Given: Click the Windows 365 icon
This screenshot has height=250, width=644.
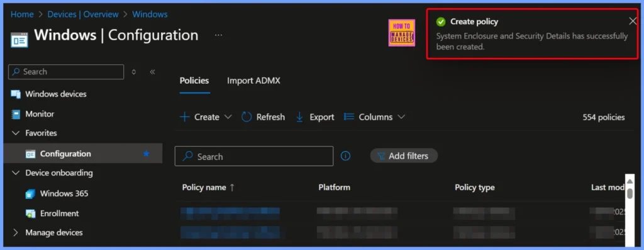Looking at the screenshot, I should [x=30, y=194].
